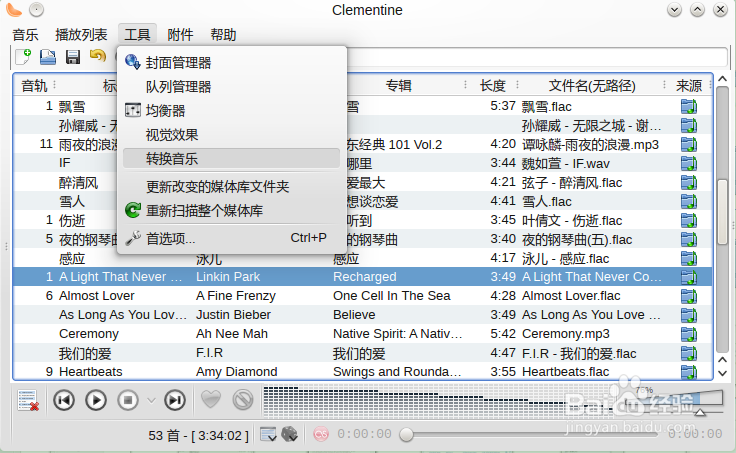736x453 pixels.
Task: Click the playlist vertical scrollbar thumb
Action: 723,212
